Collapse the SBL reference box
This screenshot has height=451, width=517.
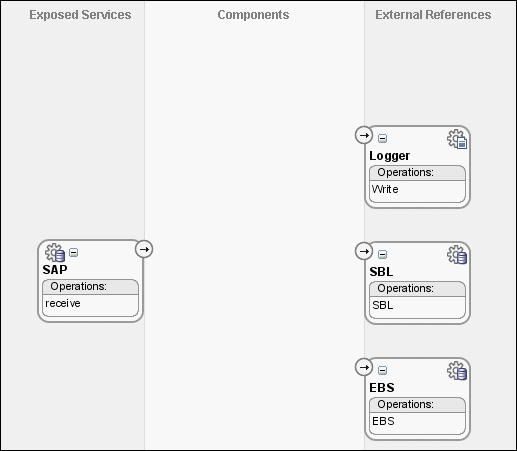tap(382, 254)
